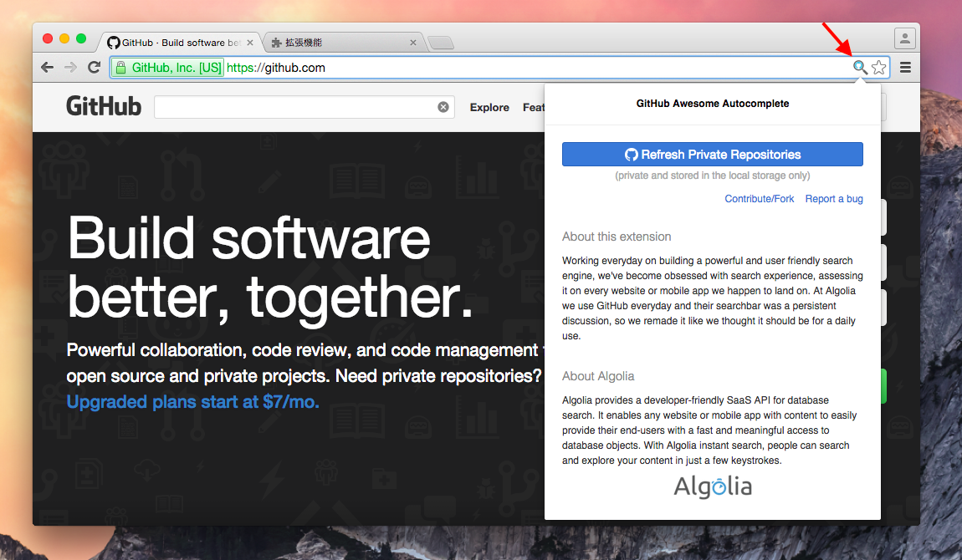Switch to the GitHub tab
The image size is (962, 560).
(x=179, y=43)
